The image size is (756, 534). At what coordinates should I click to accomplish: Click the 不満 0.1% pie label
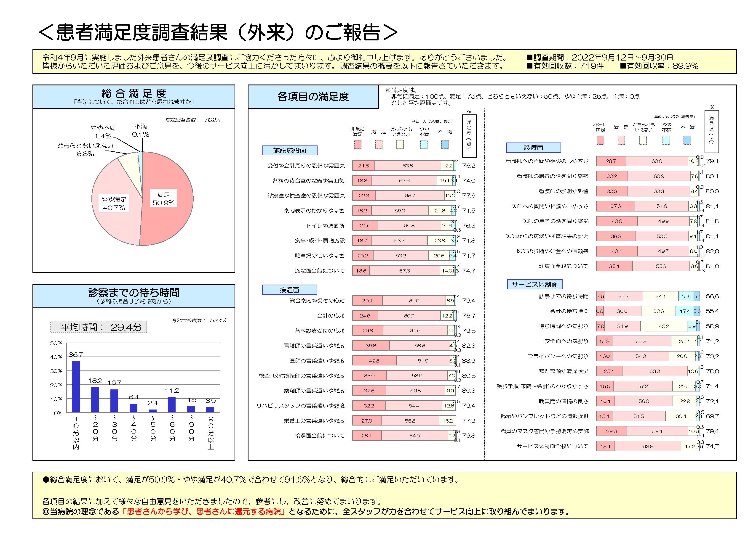(141, 130)
